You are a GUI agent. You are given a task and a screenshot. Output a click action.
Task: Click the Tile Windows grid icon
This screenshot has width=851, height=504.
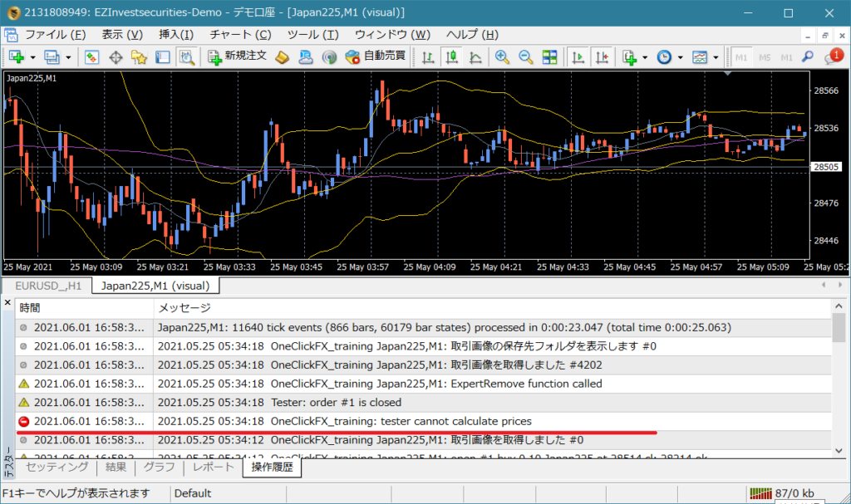tap(549, 57)
